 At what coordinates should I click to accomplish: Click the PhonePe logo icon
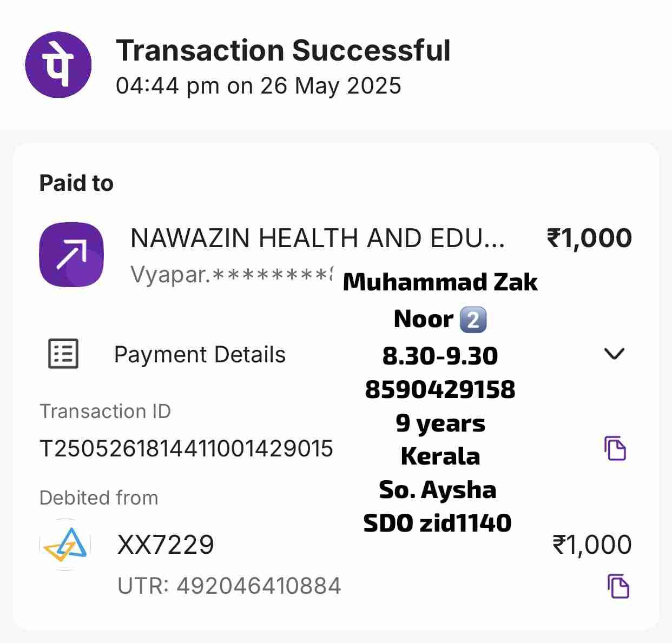[58, 65]
